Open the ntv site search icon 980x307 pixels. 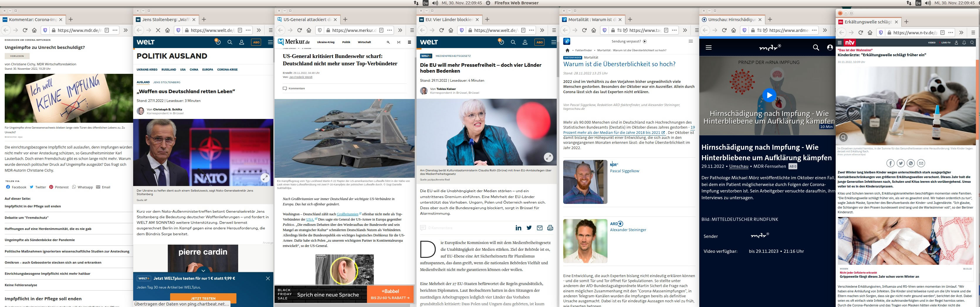972,42
